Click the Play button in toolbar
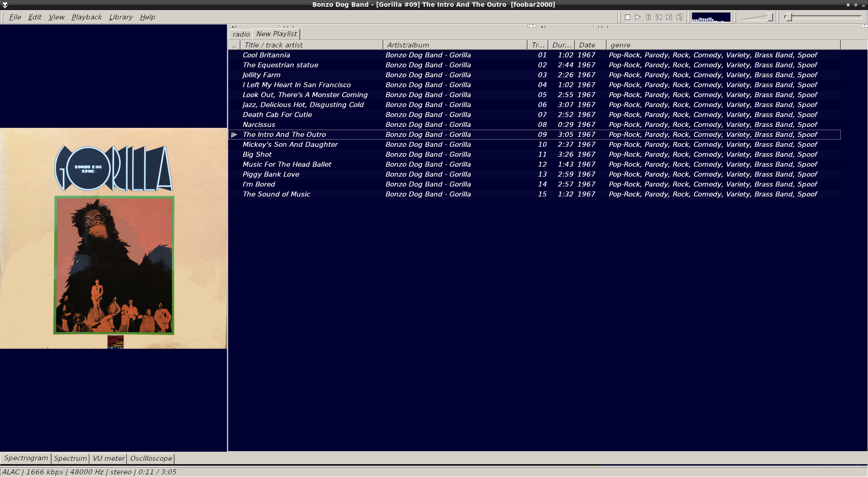This screenshot has height=477, width=868. 638,17
